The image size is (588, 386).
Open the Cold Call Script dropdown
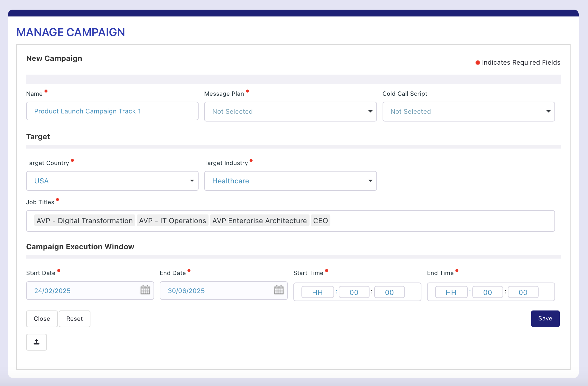pyautogui.click(x=468, y=112)
